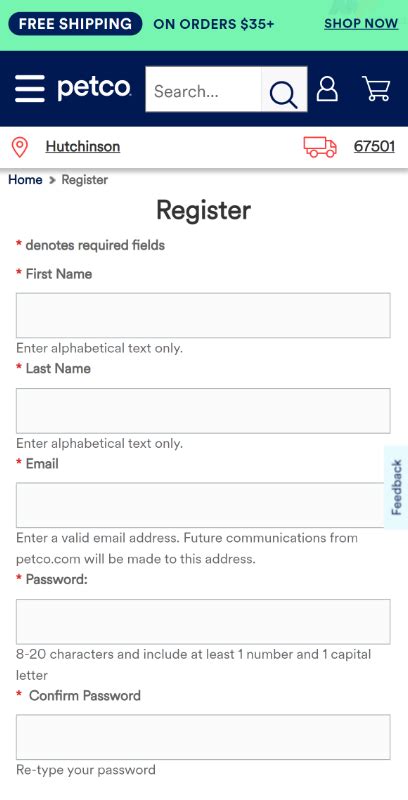The image size is (408, 800).
Task: Focus the Last Name field
Action: pos(203,411)
